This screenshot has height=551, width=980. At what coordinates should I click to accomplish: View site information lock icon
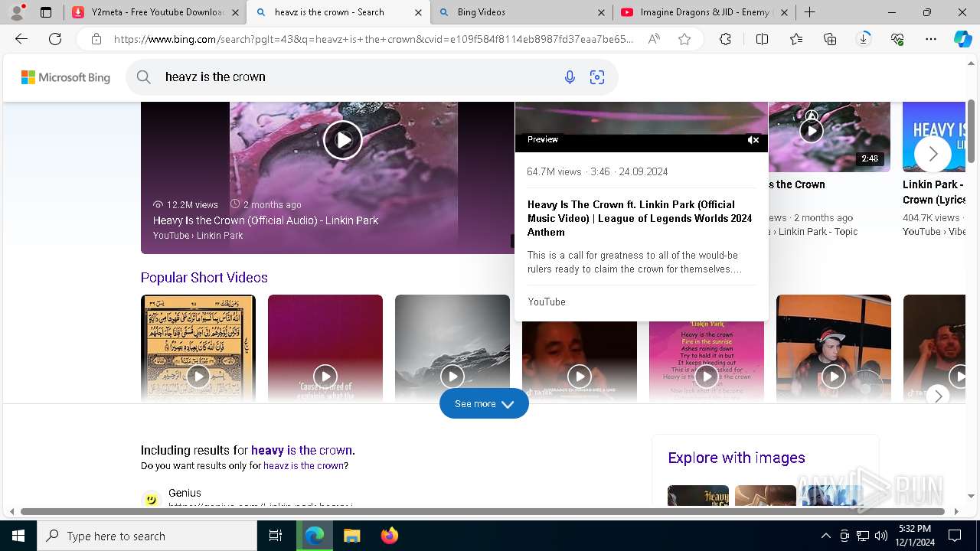click(x=96, y=39)
